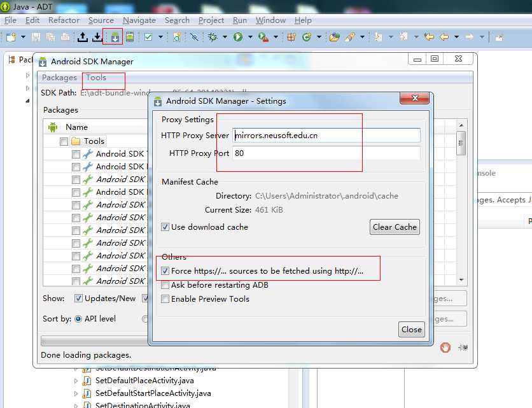Expand SetDefaultPlaceActivity.java tree node
532x408 pixels.
(76, 381)
